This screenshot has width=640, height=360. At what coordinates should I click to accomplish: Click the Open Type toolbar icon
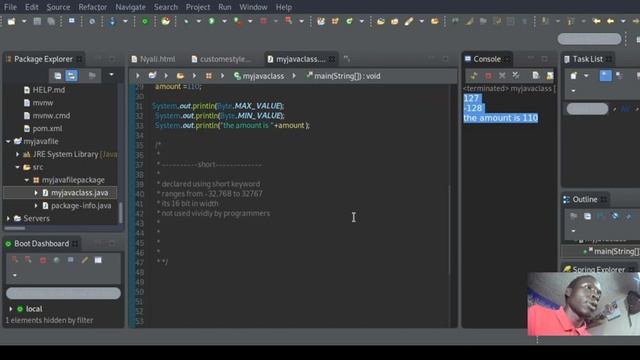(x=381, y=21)
